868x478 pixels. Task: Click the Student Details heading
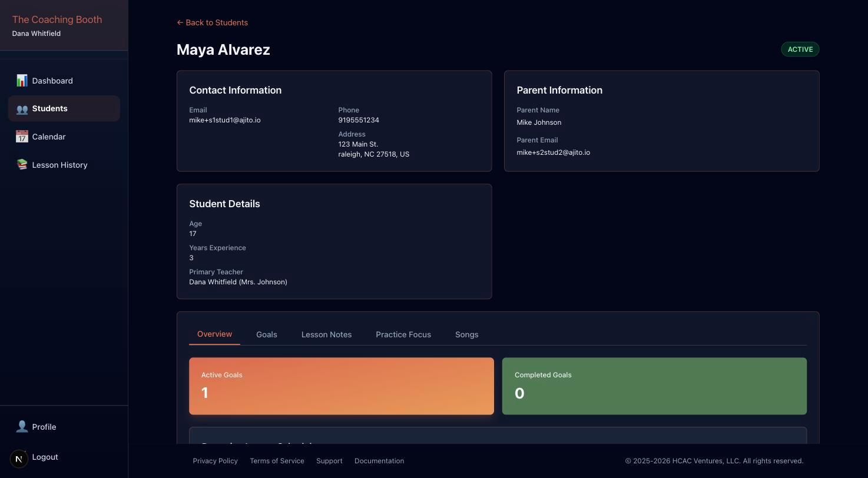point(224,204)
